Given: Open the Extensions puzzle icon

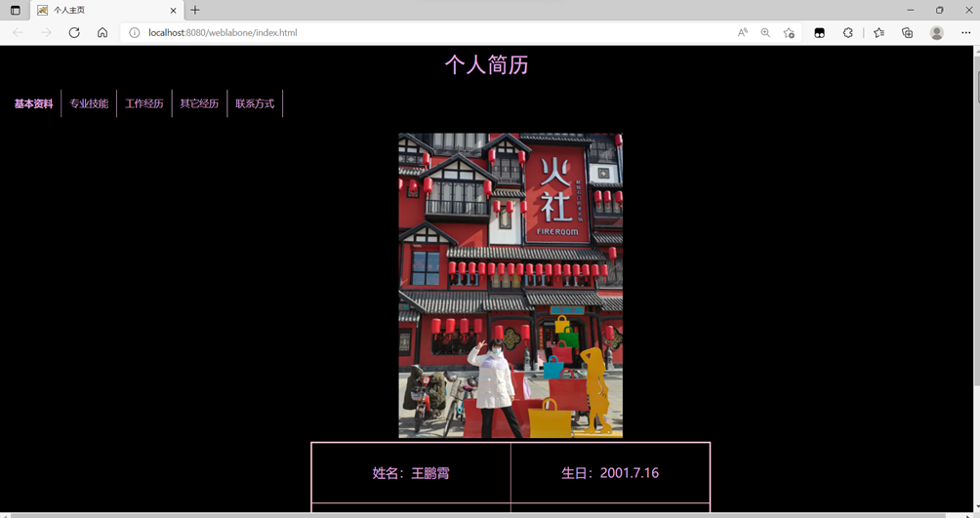Looking at the screenshot, I should click(847, 32).
